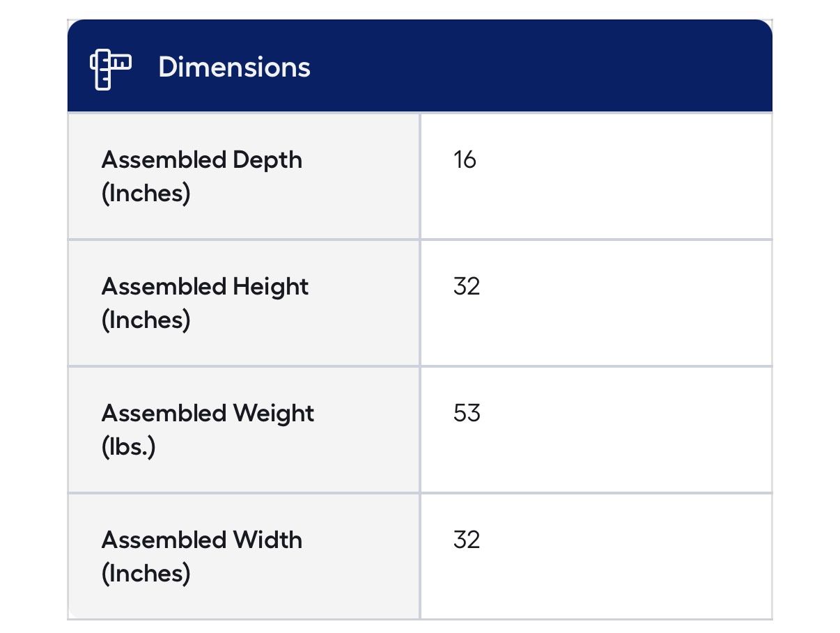Image resolution: width=840 pixels, height=633 pixels.
Task: Click the Assembled Height label
Action: [205, 287]
